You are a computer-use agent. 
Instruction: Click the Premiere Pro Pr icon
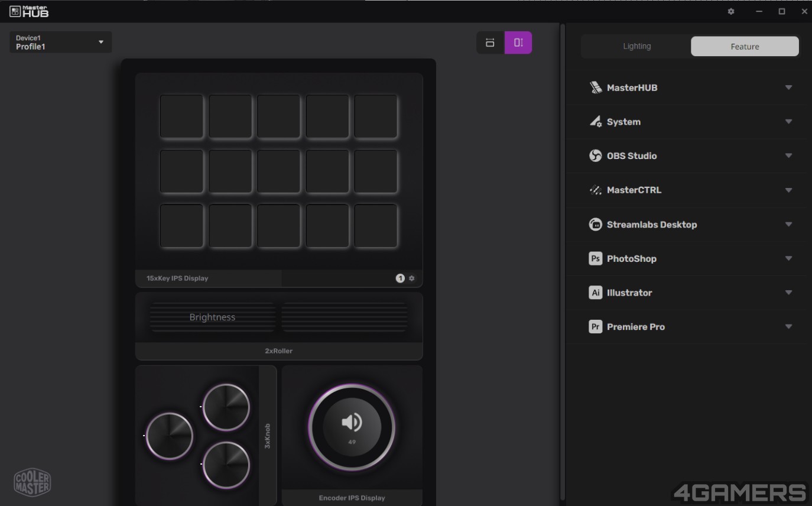click(x=595, y=326)
